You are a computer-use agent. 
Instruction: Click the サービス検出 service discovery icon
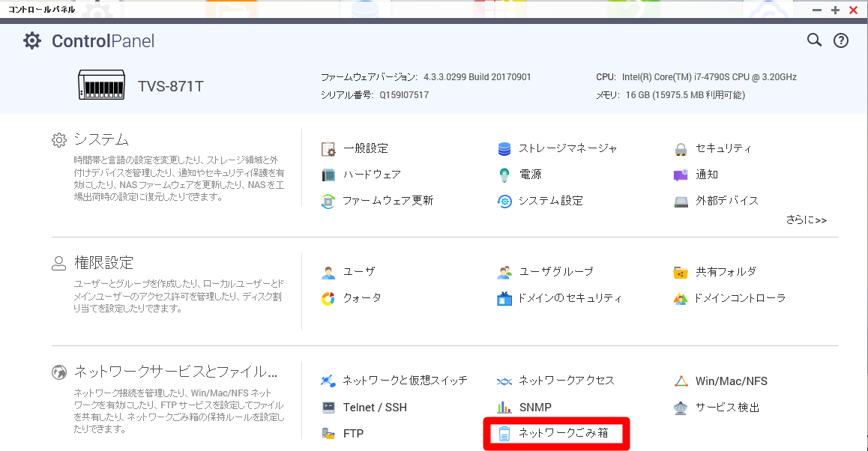tap(681, 408)
